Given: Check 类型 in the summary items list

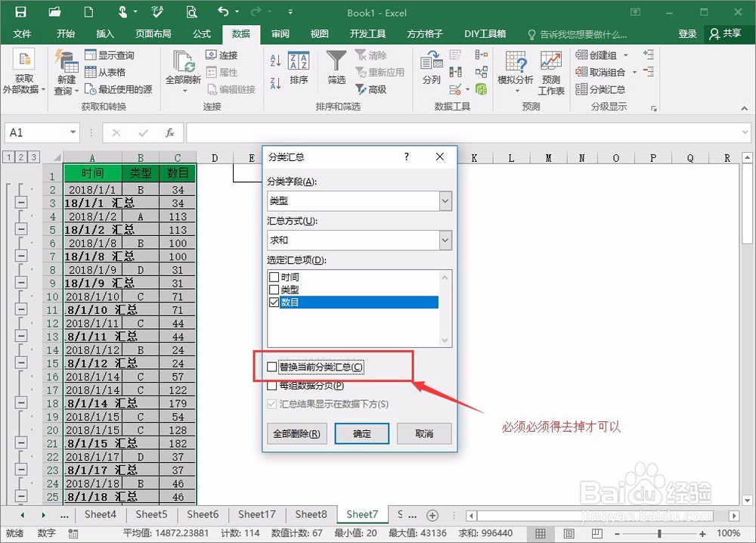Looking at the screenshot, I should (274, 290).
